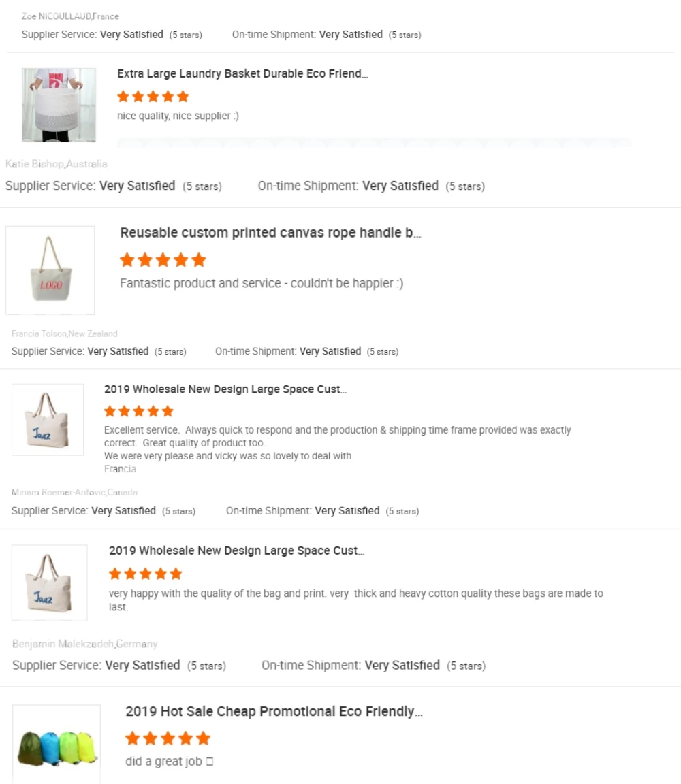Click the colorful drawstring bags thumbnail

coord(57,745)
